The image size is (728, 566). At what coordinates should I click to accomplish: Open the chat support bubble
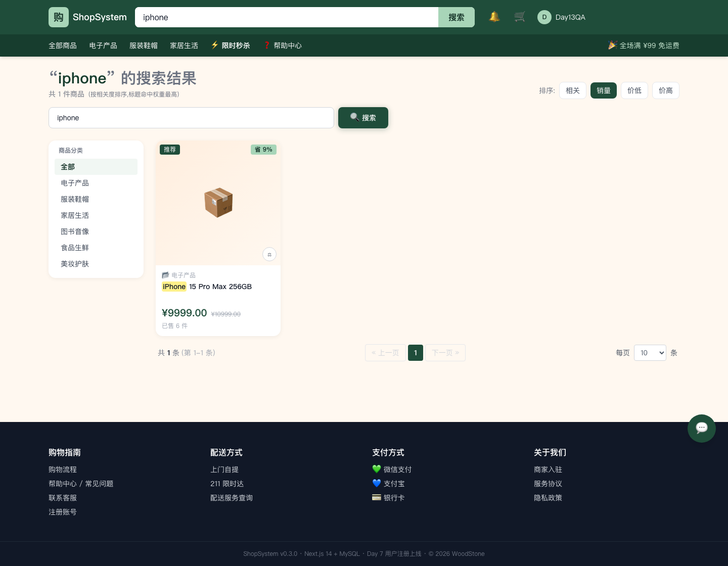[702, 429]
